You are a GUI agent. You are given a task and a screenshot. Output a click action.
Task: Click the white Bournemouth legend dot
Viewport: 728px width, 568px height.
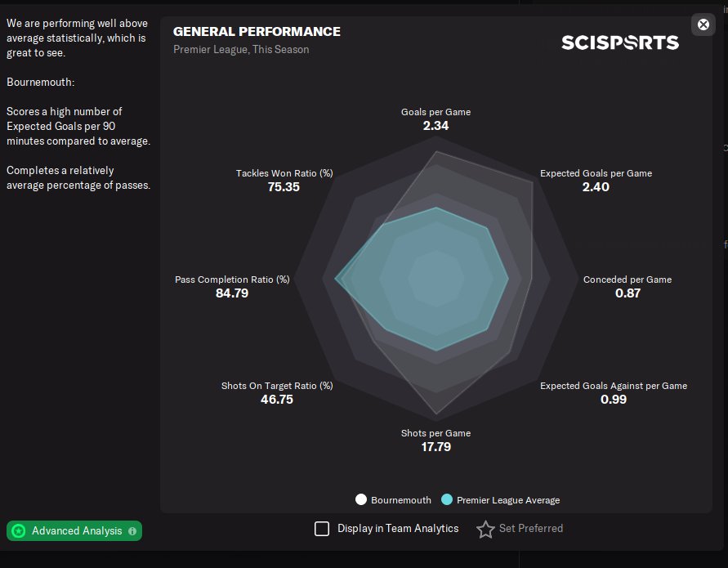click(x=360, y=500)
